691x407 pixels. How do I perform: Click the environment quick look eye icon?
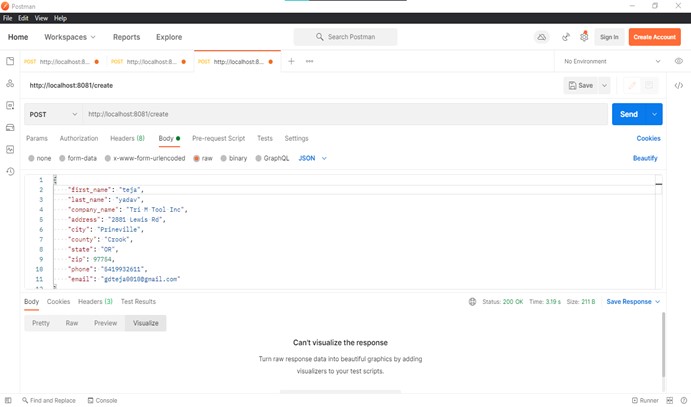[679, 61]
